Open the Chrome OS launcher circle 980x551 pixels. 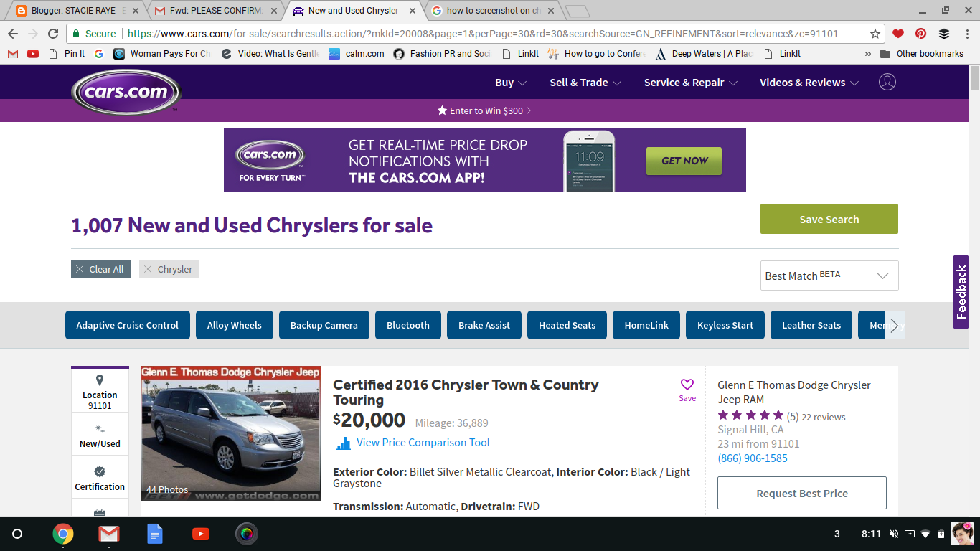tap(18, 534)
